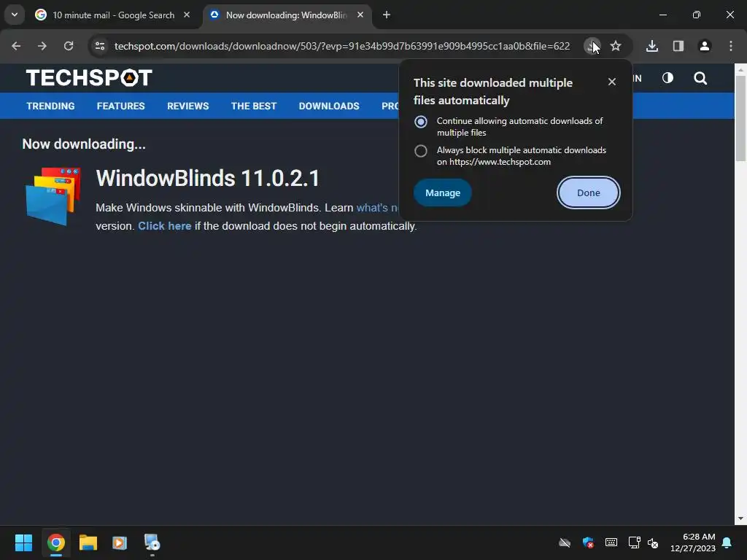This screenshot has width=747, height=560.
Task: Close the multiple downloads popup
Action: tap(612, 82)
